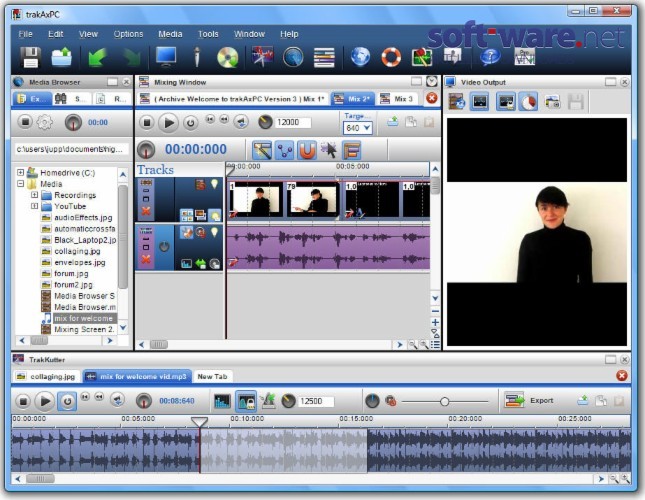This screenshot has width=645, height=500.
Task: Click the Export button in TrakKutter
Action: (x=529, y=400)
